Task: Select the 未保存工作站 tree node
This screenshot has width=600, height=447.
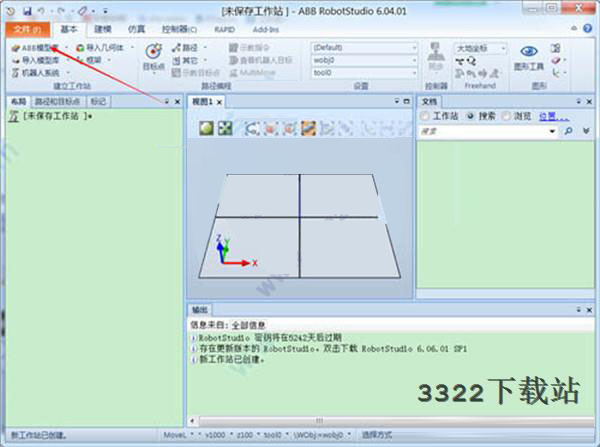Action: [x=52, y=116]
